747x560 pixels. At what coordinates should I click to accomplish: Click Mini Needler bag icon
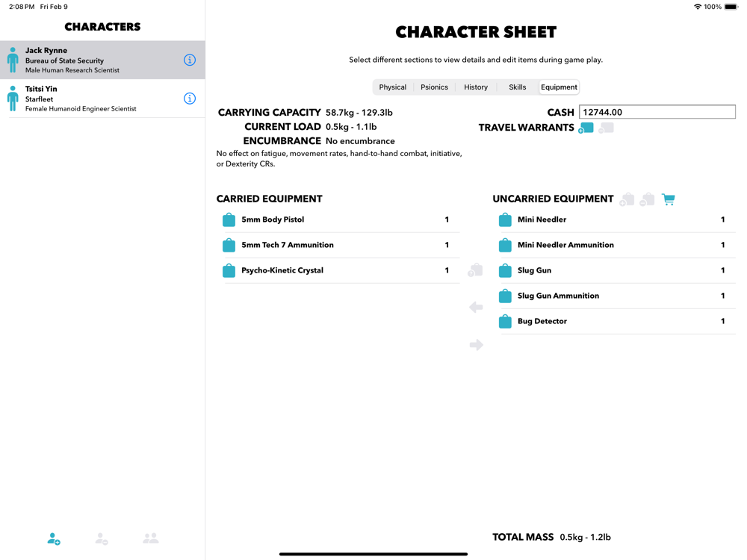[505, 220]
